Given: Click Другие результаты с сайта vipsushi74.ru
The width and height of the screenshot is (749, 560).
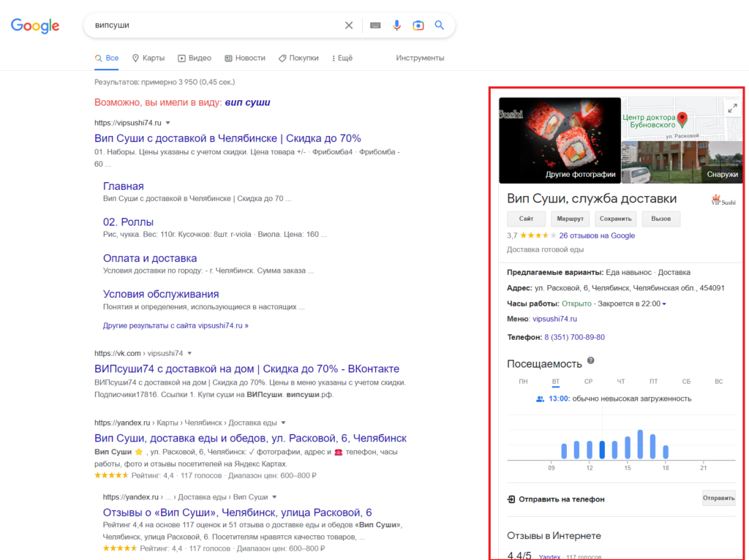Looking at the screenshot, I should 176,325.
